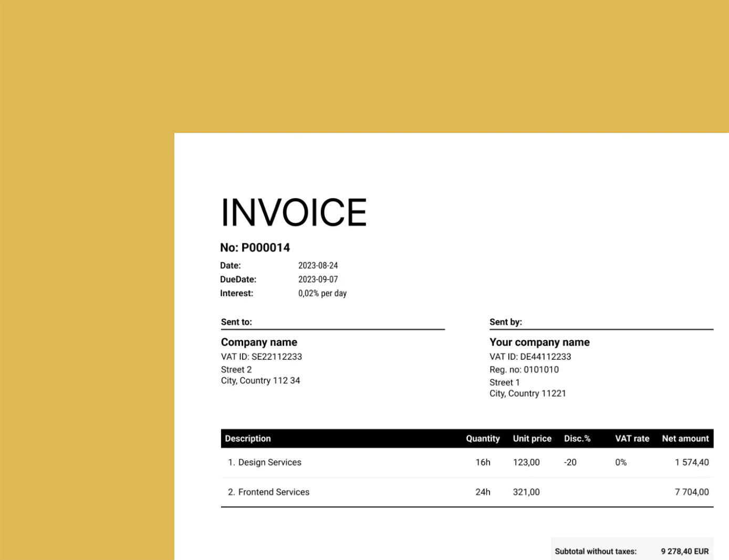Click the large INVOICE title
This screenshot has width=729, height=560.
(293, 213)
